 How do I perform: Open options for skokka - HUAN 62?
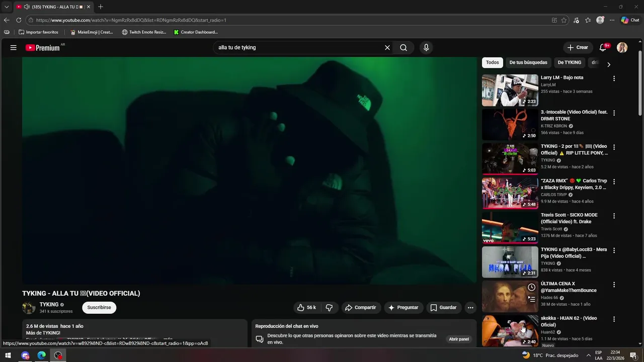pos(614,319)
